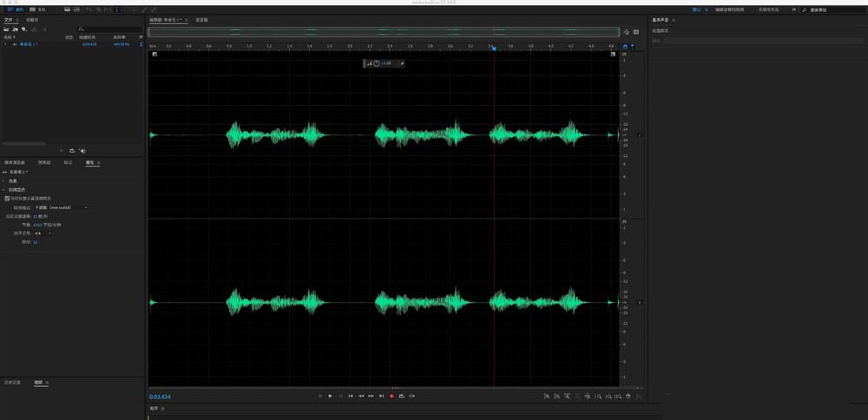Click the HUD volume adjust knob
868x420 pixels.
[x=377, y=63]
